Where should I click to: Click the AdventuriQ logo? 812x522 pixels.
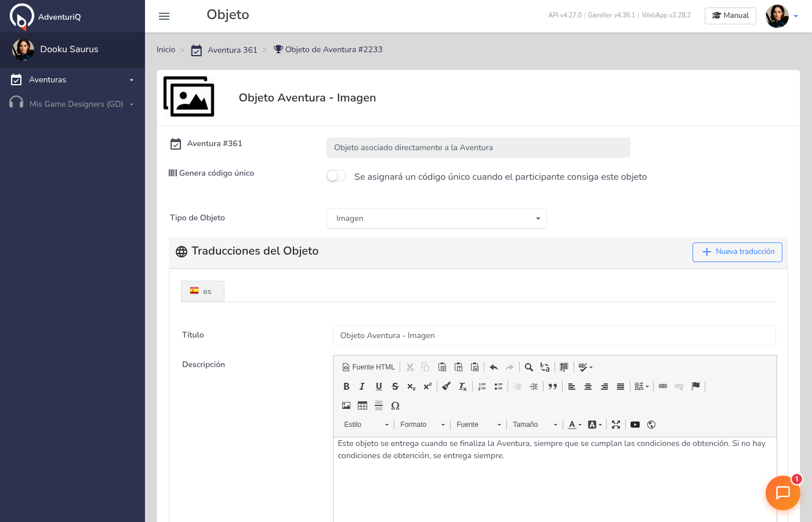(45, 16)
